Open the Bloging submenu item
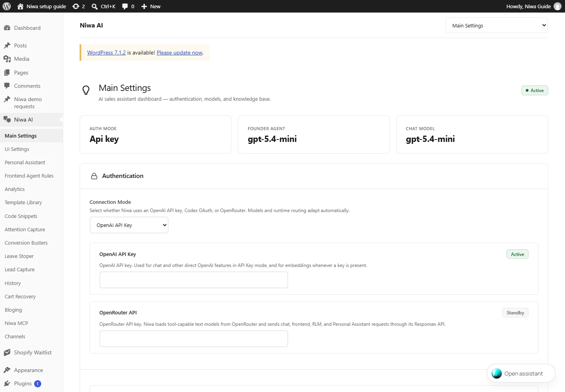The image size is (565, 392). pos(13,310)
